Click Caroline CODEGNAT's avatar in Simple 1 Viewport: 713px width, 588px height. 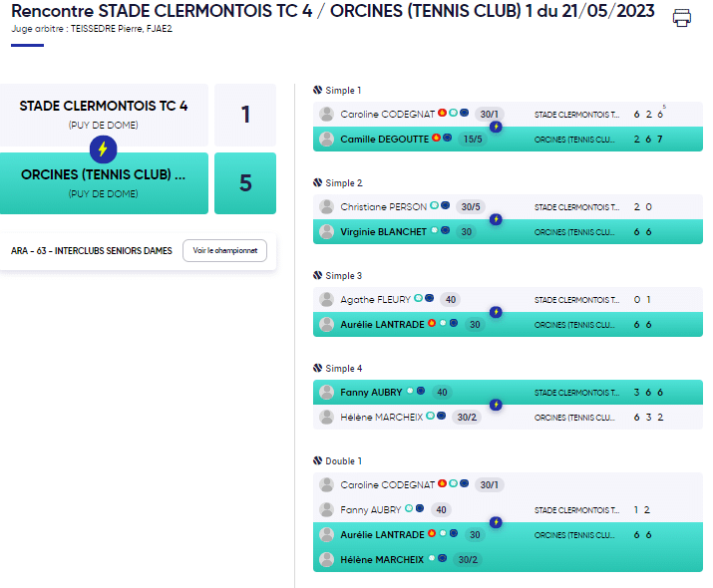pyautogui.click(x=326, y=114)
